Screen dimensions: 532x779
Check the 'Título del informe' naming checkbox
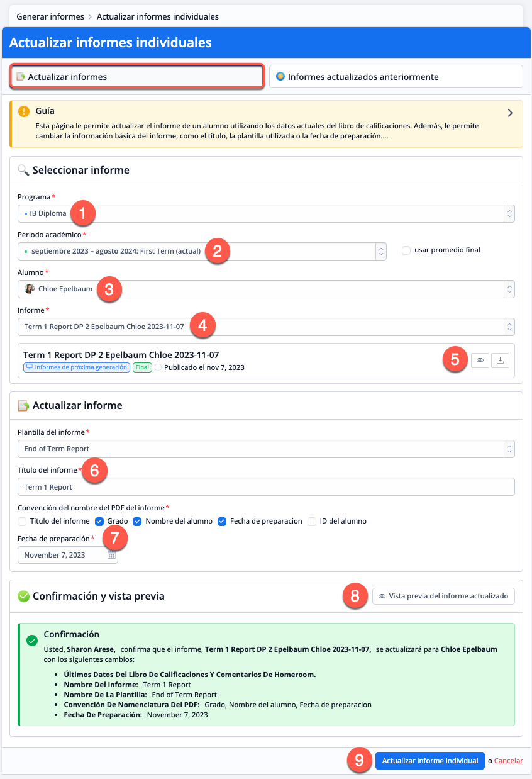pyautogui.click(x=22, y=521)
